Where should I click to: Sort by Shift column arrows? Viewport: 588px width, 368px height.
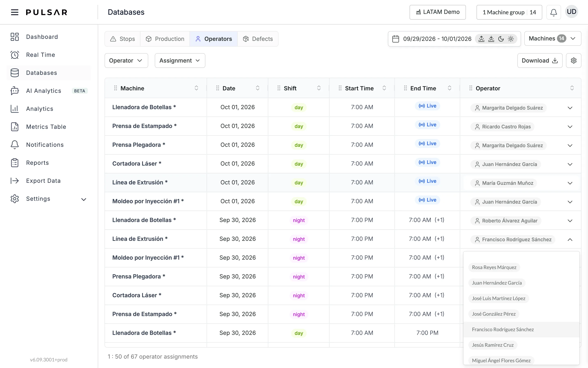tap(319, 88)
